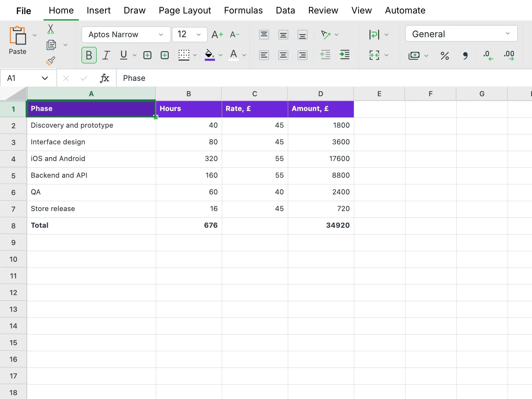
Task: Click the formula bar containing Phase
Action: point(324,78)
